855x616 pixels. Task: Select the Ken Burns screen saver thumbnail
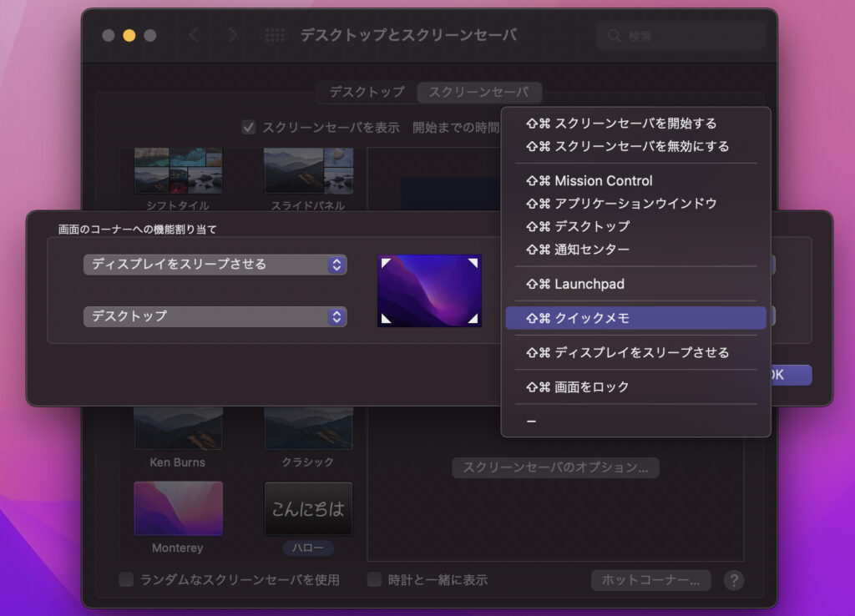tap(178, 428)
